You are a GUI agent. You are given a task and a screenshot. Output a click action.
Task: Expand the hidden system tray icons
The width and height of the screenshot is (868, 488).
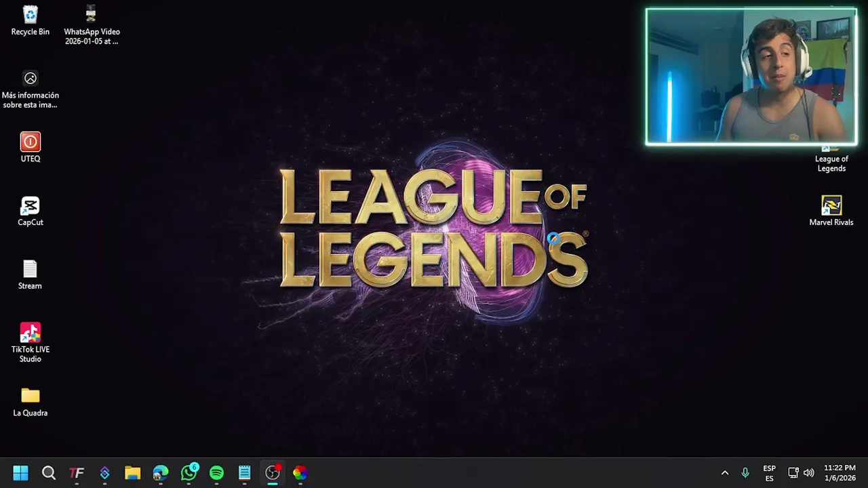click(724, 473)
